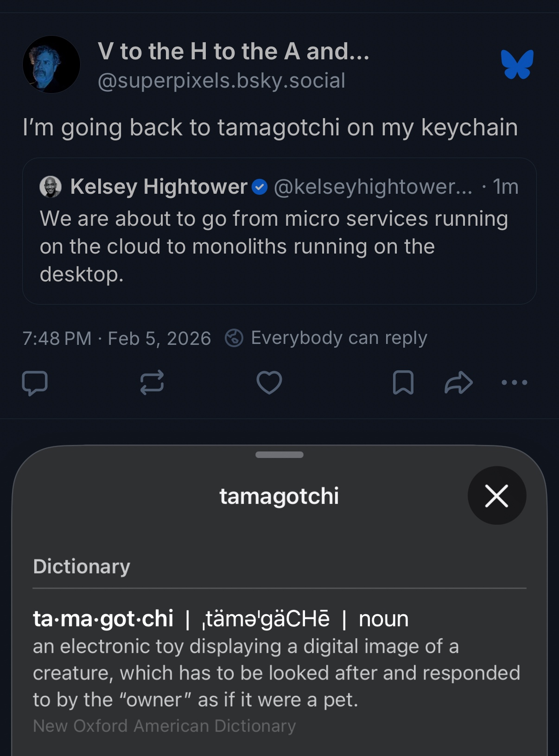Repost using the repost arrows icon
The height and width of the screenshot is (756, 559).
point(152,382)
